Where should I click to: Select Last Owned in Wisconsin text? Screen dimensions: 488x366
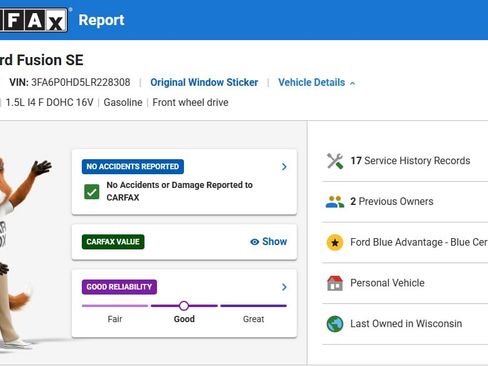coord(406,324)
